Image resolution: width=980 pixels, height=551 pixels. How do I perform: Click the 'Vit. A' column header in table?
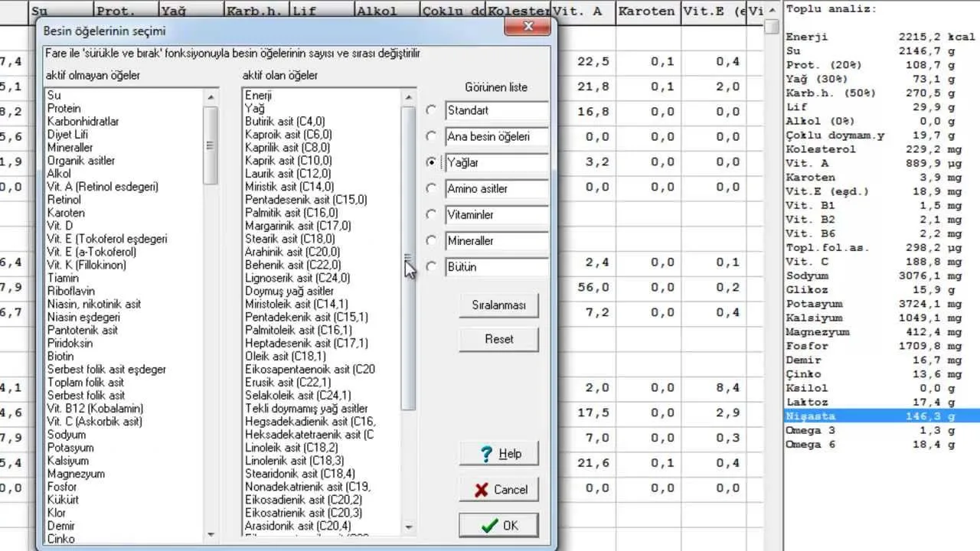tap(583, 11)
